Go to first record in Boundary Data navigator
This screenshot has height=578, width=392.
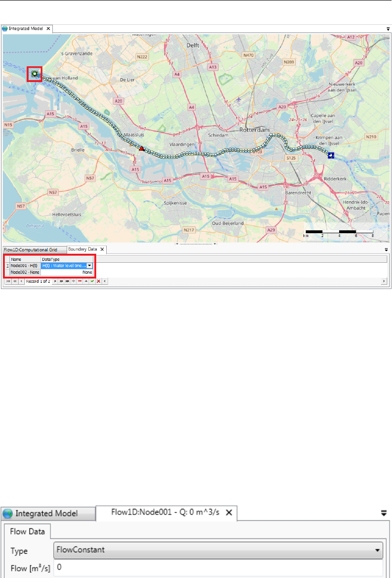8,281
